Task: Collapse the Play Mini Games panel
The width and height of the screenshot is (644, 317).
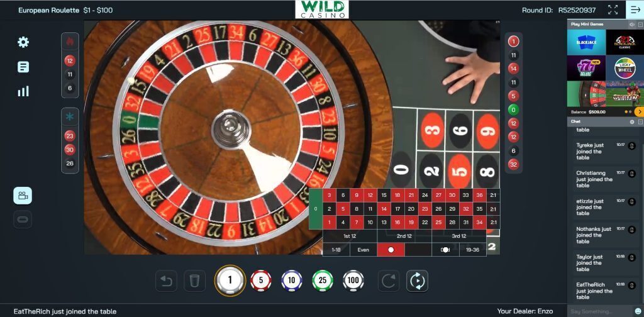Action: [640, 25]
